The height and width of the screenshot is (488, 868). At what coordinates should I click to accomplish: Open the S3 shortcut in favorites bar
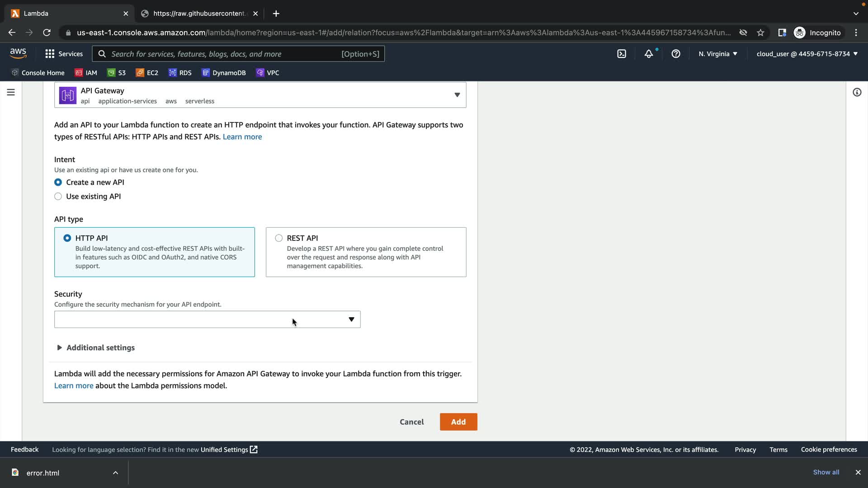(117, 73)
